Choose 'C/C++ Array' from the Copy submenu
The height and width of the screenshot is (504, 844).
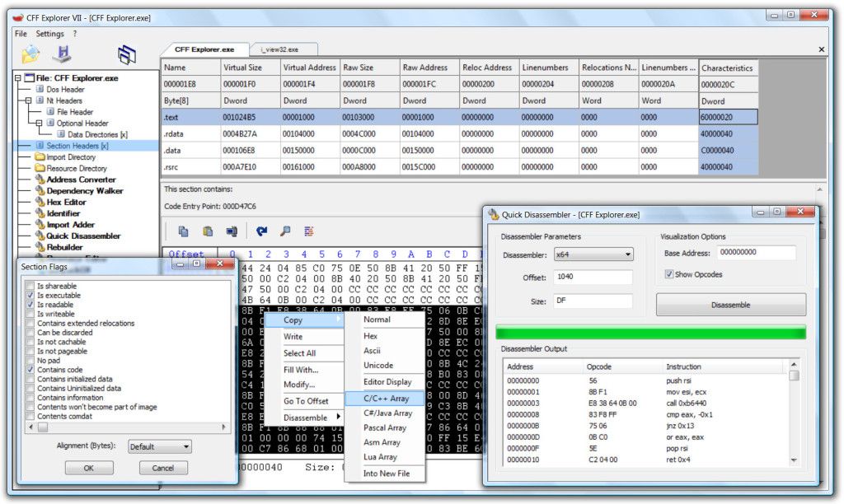pos(387,397)
